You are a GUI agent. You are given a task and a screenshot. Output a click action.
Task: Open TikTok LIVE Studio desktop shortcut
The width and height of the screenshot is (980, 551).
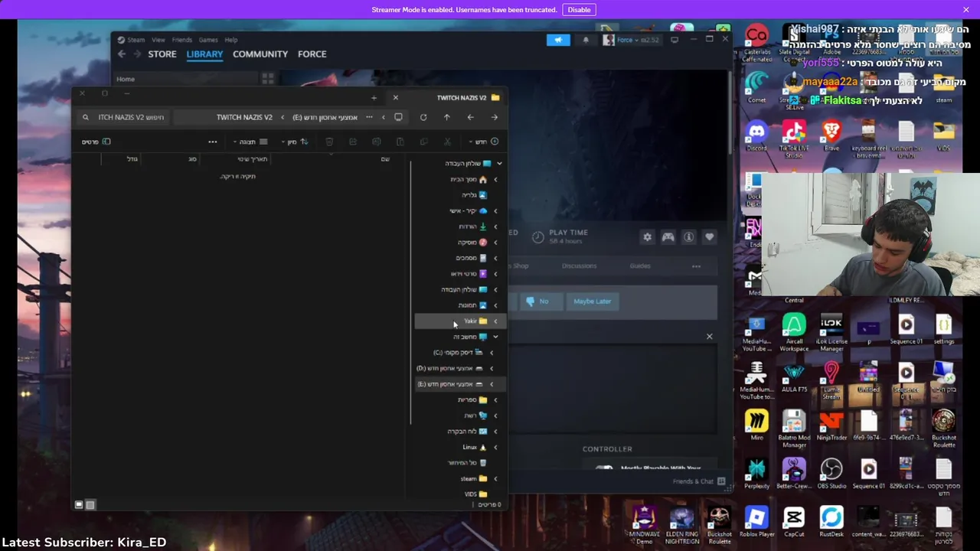coord(794,138)
